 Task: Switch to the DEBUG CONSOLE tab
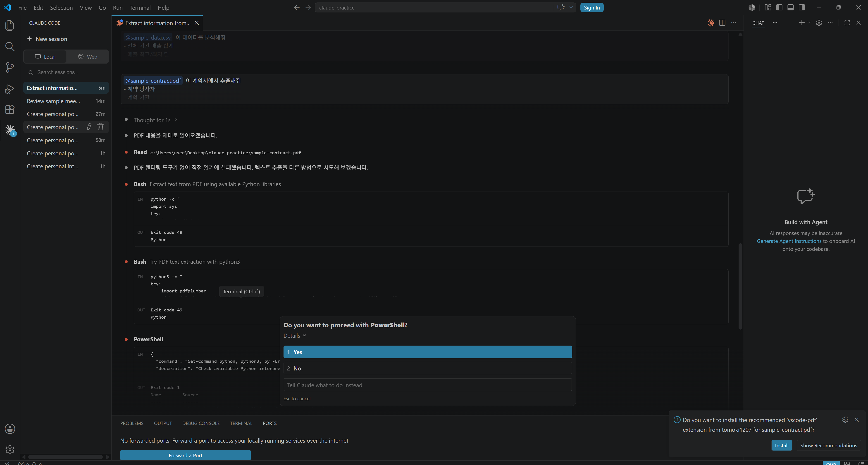tap(201, 423)
